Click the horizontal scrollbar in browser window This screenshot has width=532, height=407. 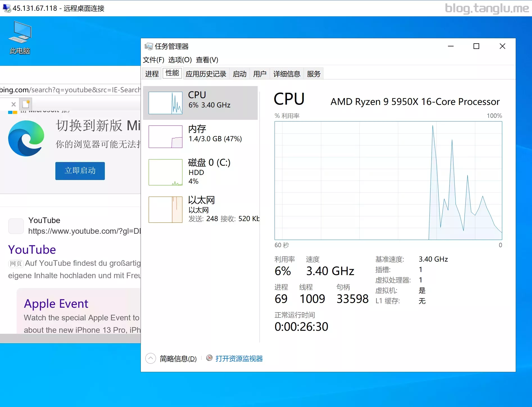(70, 338)
